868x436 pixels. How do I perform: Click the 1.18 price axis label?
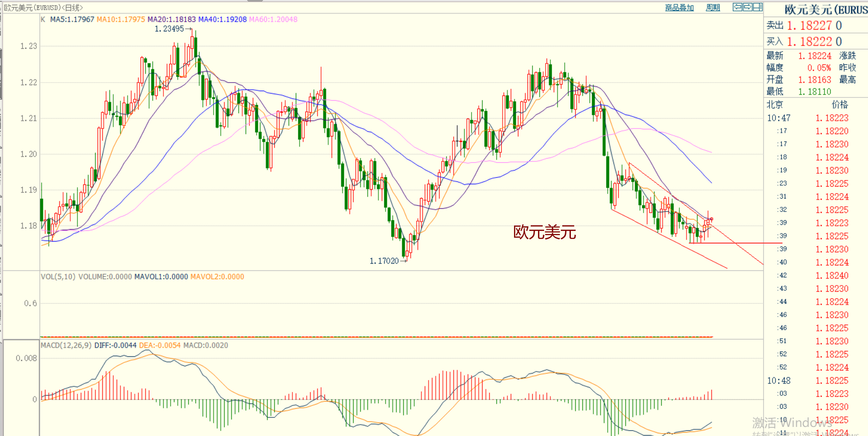point(29,226)
